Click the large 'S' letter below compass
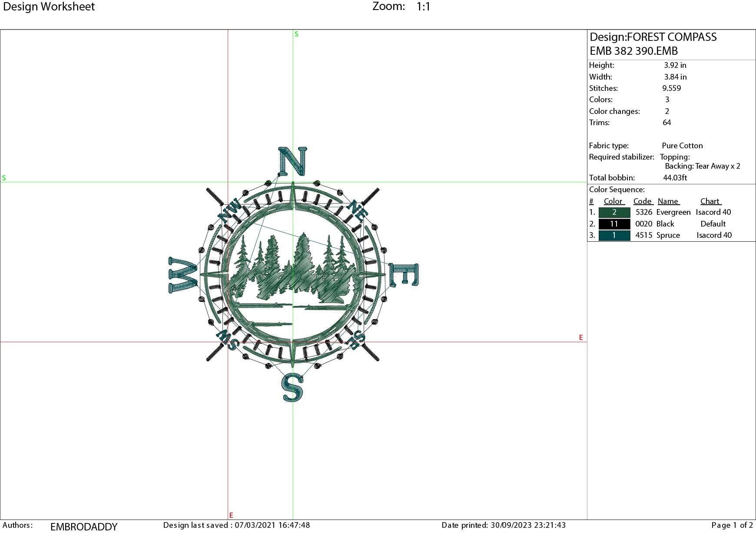 292,388
